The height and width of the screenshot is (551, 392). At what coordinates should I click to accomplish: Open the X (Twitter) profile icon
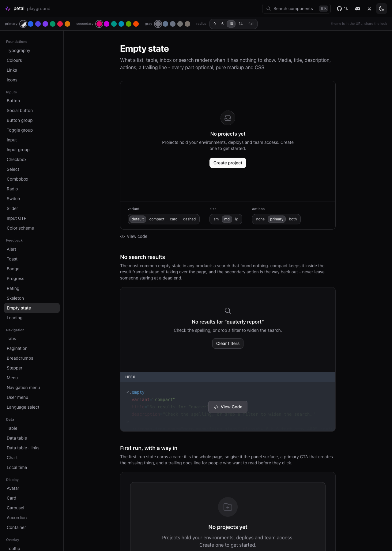point(369,9)
